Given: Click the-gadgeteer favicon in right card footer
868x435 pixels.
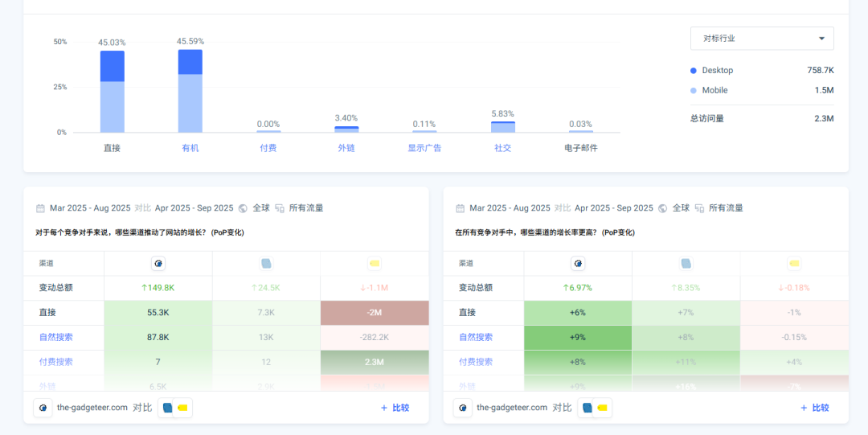Looking at the screenshot, I should click(462, 408).
